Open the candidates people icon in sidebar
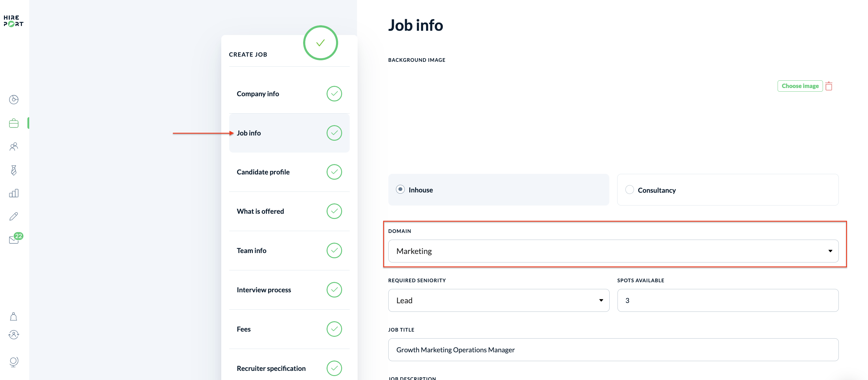Image resolution: width=868 pixels, height=380 pixels. [x=13, y=147]
